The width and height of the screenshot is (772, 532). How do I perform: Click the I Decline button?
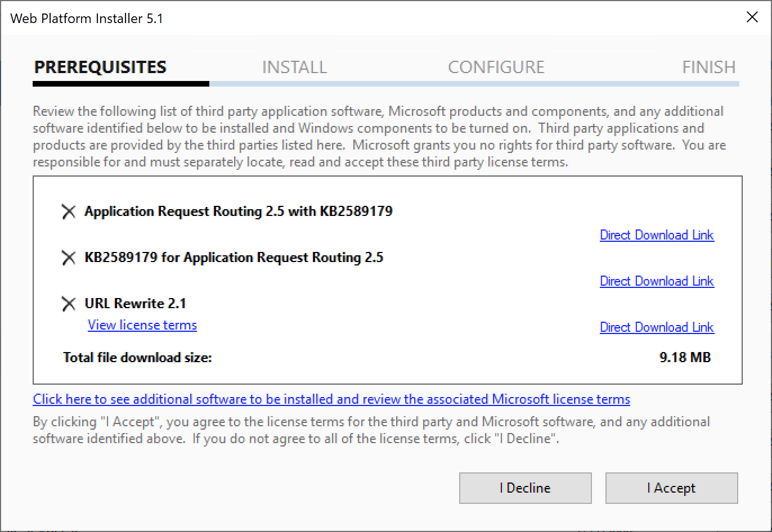tap(525, 488)
